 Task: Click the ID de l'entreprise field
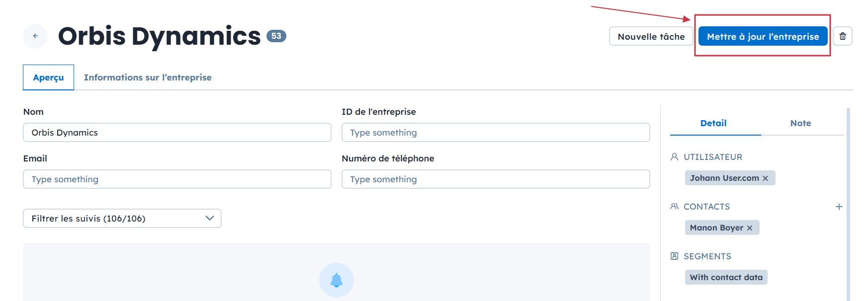(496, 133)
